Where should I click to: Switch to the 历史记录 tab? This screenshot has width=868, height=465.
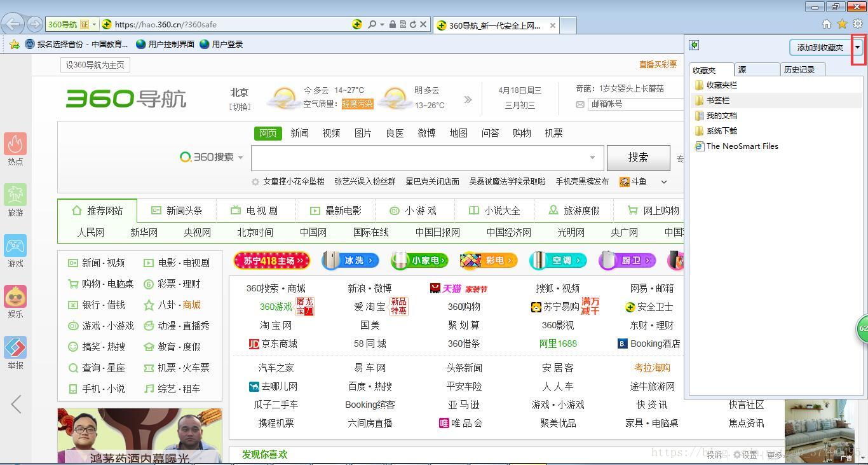tap(803, 70)
